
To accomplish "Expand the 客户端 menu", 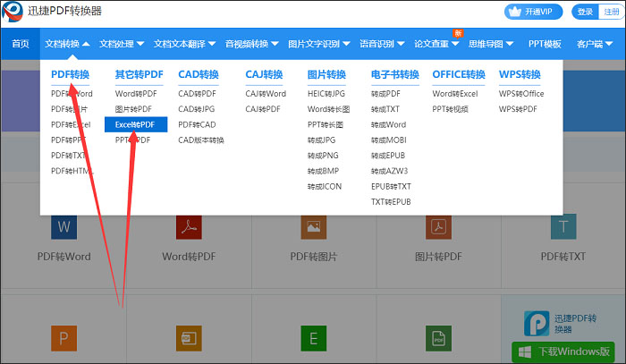I will [x=595, y=44].
